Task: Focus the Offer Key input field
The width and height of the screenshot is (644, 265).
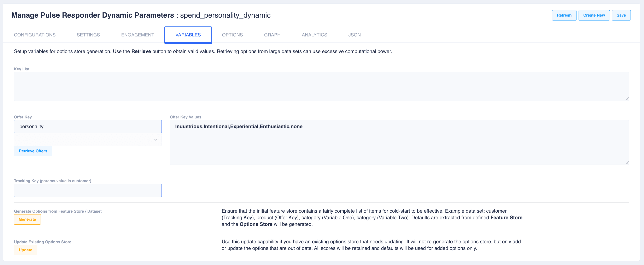Action: [x=88, y=126]
